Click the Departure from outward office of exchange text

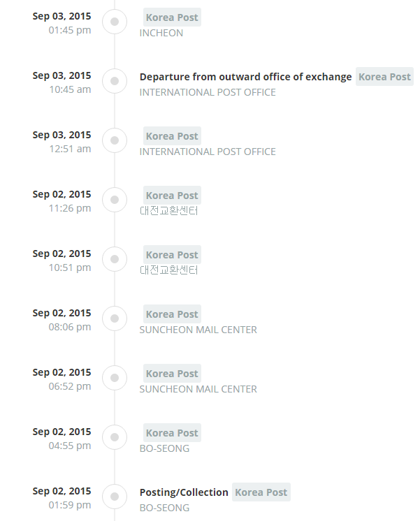tap(245, 77)
